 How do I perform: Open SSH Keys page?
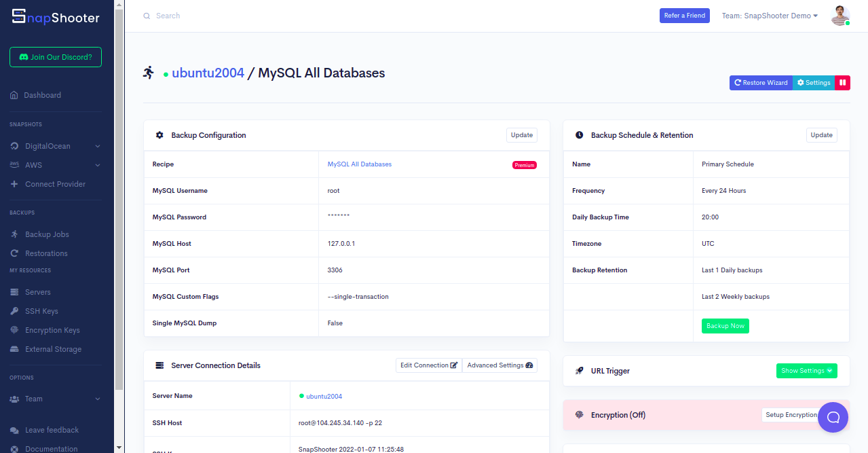click(x=41, y=311)
